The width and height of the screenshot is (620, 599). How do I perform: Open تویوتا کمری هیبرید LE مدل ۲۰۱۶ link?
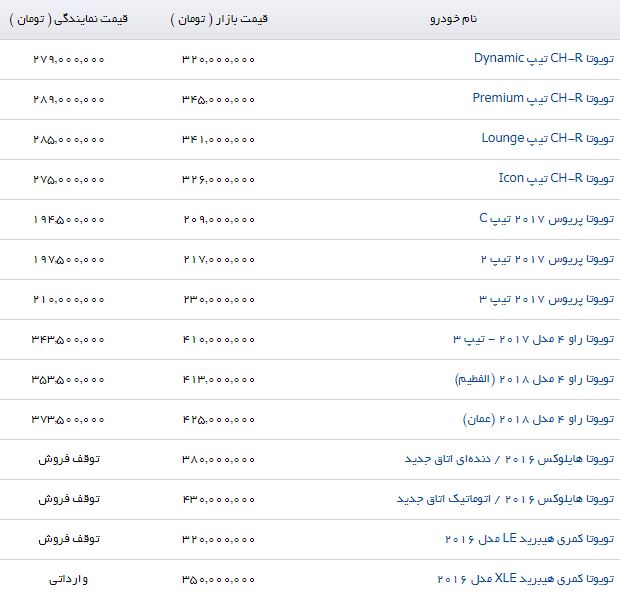(529, 539)
